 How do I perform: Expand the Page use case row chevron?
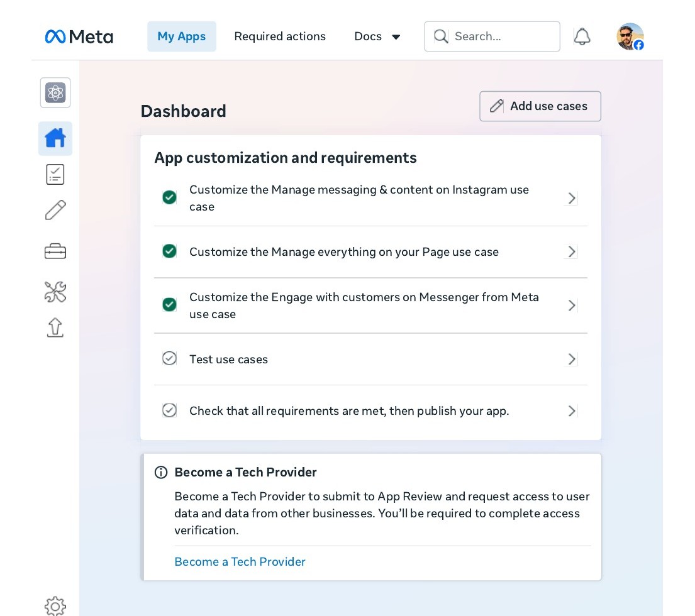pos(572,252)
